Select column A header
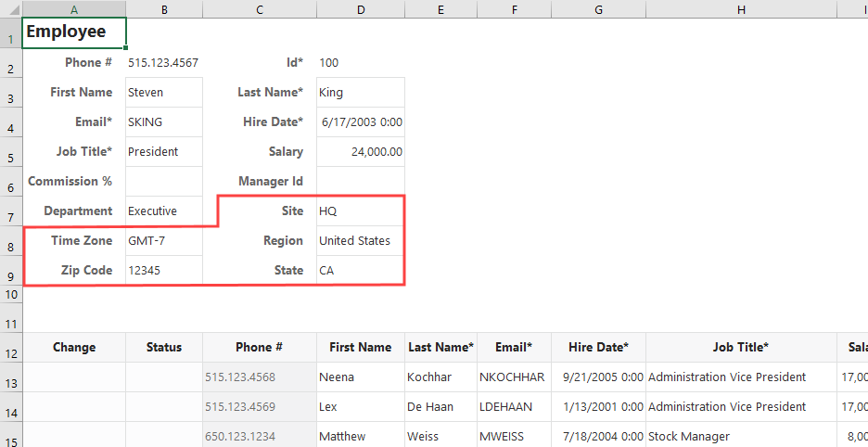Viewport: 868px width, 447px height. (73, 8)
